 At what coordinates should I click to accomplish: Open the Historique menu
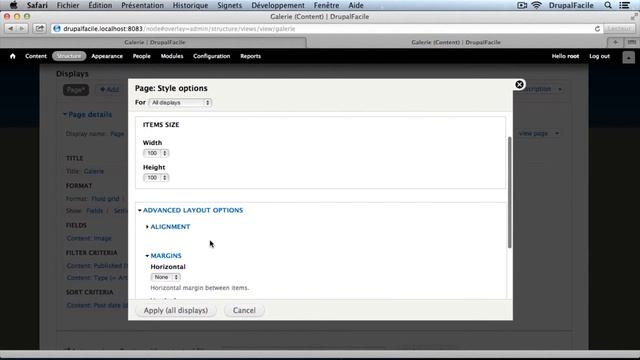[190, 5]
